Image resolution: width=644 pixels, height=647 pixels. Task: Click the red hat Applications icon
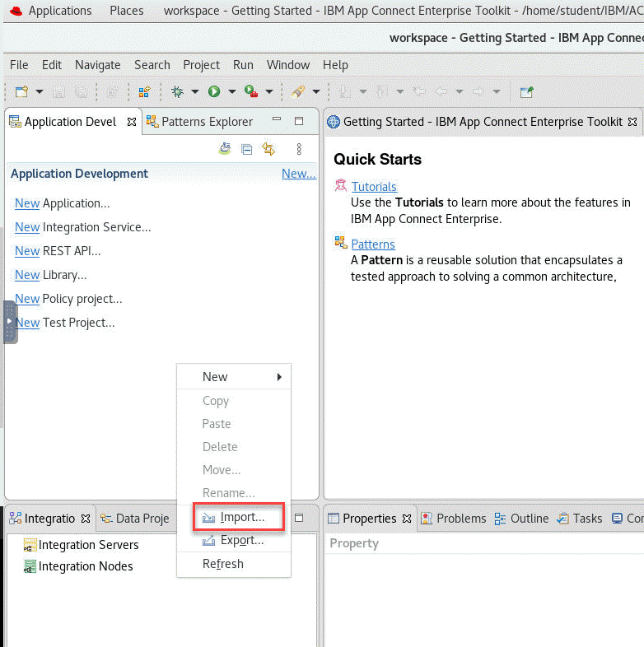click(16, 11)
